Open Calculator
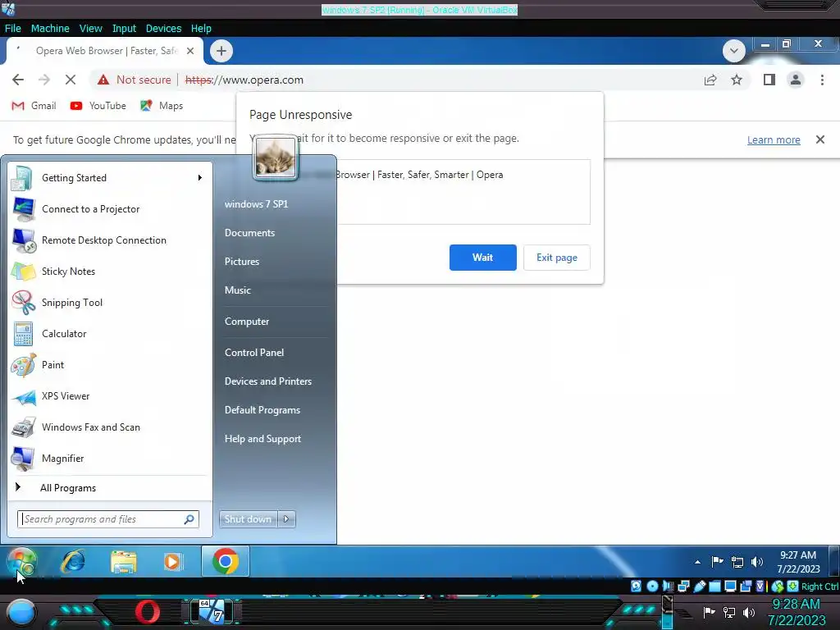This screenshot has height=630, width=840. (x=110, y=333)
